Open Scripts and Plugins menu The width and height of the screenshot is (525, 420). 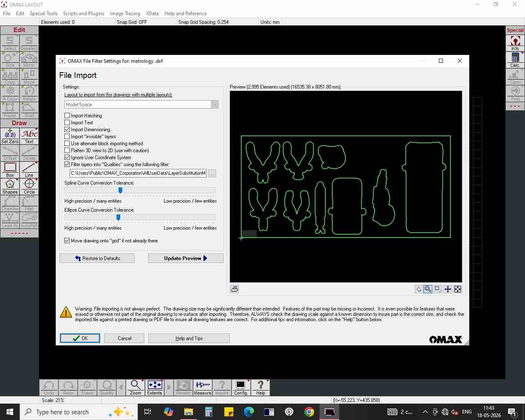84,14
